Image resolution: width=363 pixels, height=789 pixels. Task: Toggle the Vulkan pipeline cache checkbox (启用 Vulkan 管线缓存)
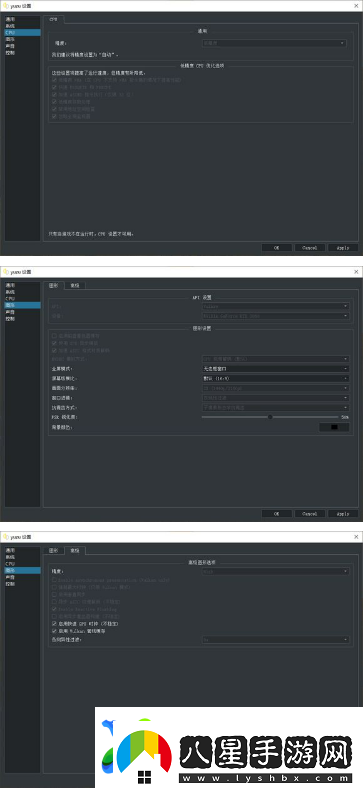click(54, 630)
